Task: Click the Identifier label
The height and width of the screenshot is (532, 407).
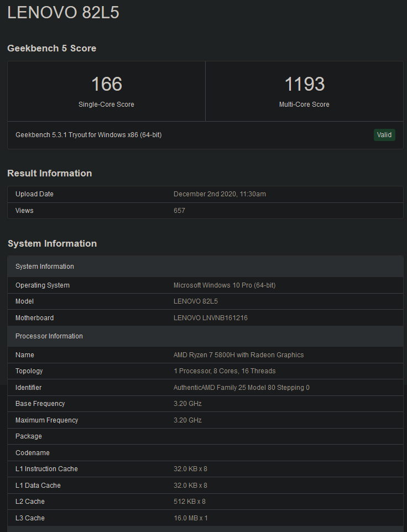Action: click(x=29, y=388)
